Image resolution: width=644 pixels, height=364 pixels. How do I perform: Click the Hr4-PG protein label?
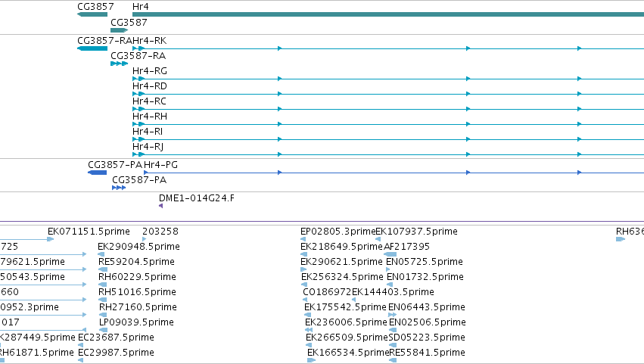click(160, 165)
